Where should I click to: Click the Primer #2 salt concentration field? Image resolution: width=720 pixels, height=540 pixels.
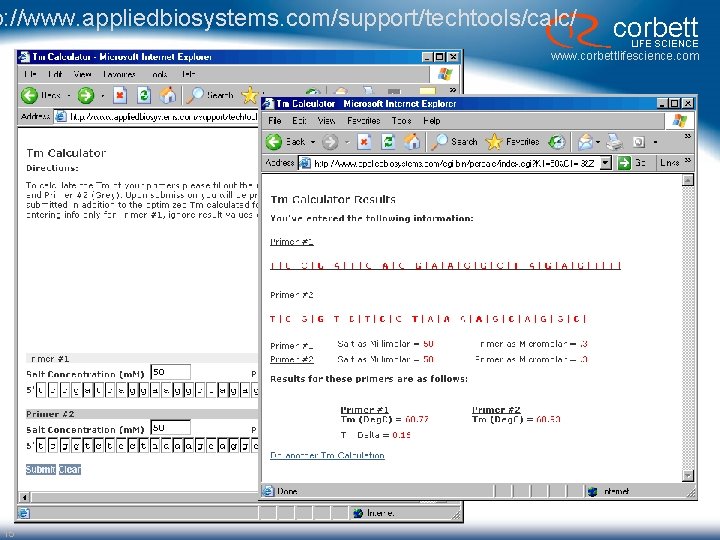(x=170, y=428)
